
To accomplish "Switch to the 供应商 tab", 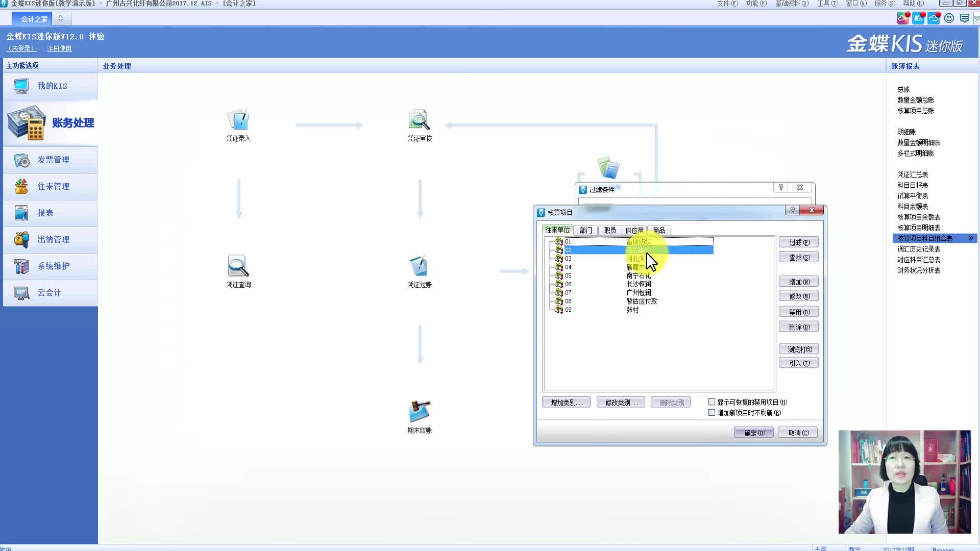I will click(x=634, y=230).
